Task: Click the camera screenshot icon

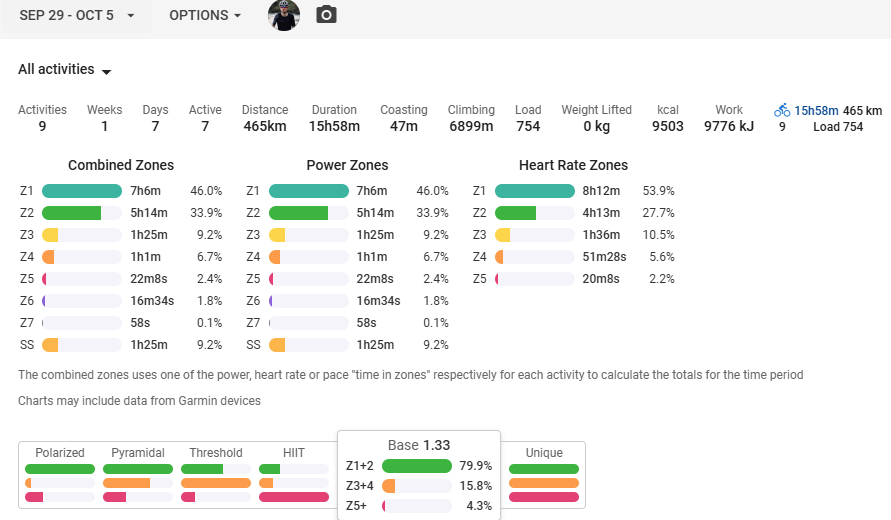Action: click(x=326, y=15)
